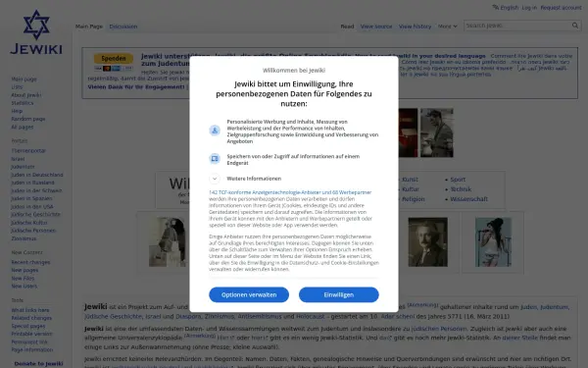The image size is (588, 368).
Task: Switch to the Discussion tab
Action: click(123, 26)
